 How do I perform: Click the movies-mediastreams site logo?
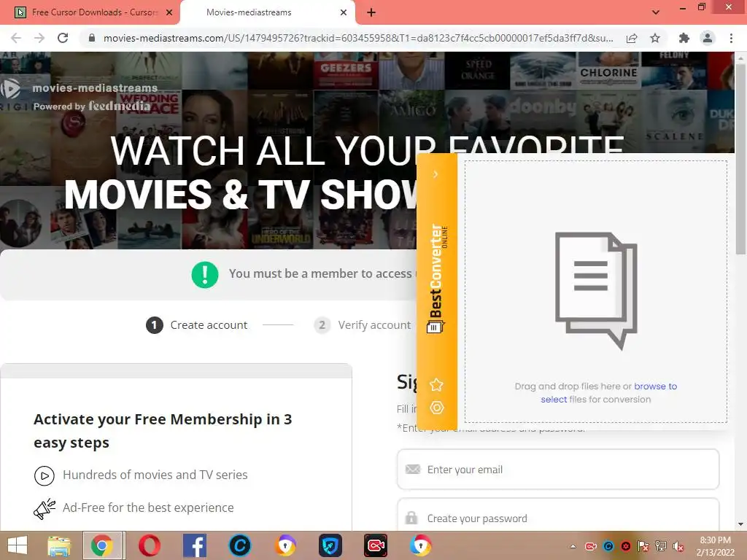(80, 88)
